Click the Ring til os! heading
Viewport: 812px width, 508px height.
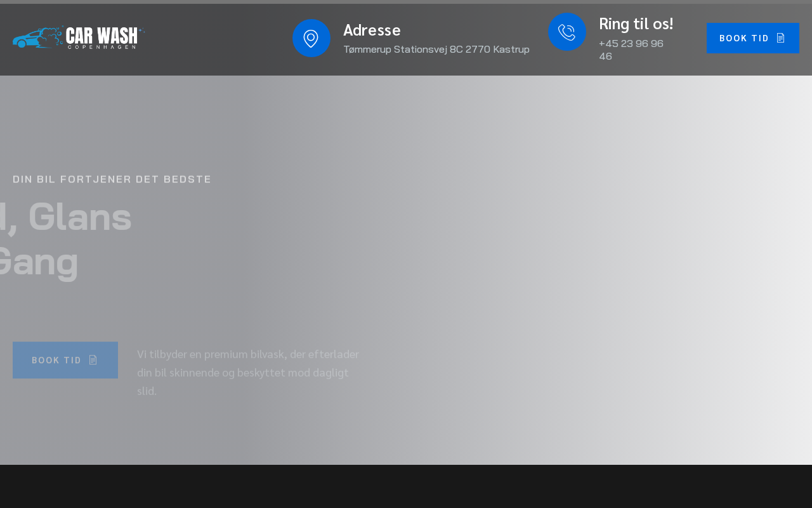[x=636, y=23]
